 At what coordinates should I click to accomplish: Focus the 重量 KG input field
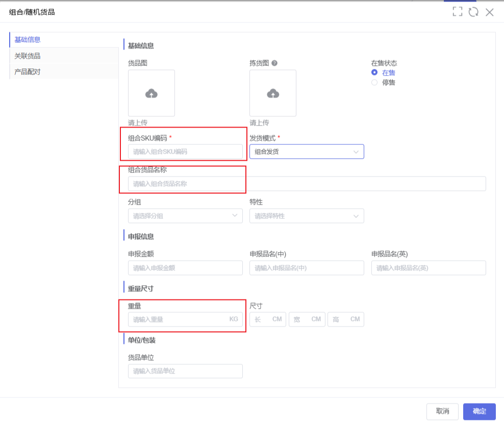click(x=185, y=319)
